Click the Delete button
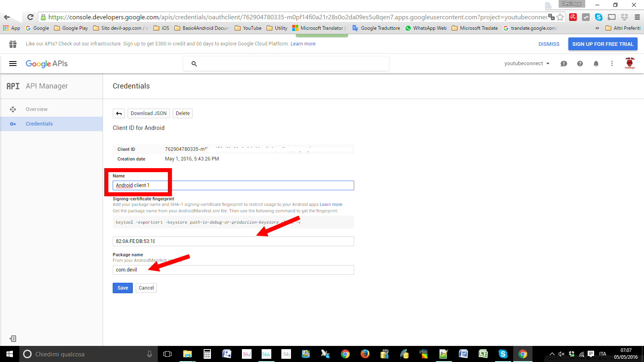The width and height of the screenshot is (644, 362). pyautogui.click(x=183, y=113)
